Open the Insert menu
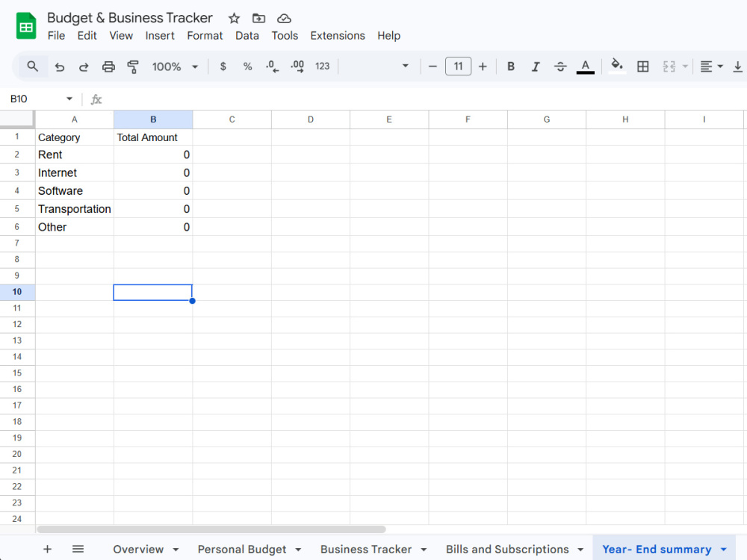 160,36
